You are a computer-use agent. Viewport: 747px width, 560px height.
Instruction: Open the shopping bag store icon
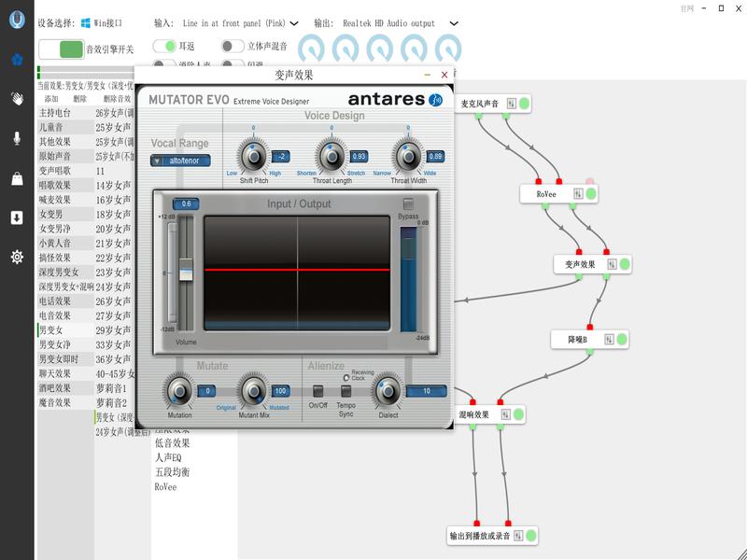coord(17,178)
